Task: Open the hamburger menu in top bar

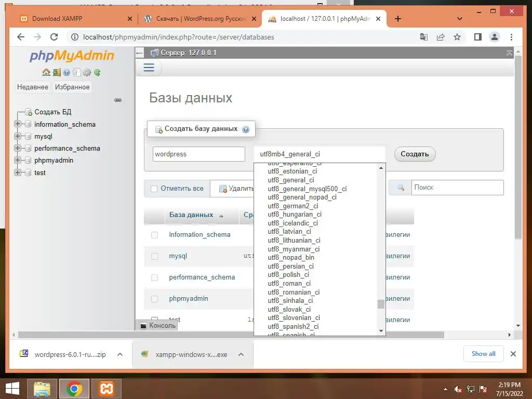Action: (x=149, y=67)
